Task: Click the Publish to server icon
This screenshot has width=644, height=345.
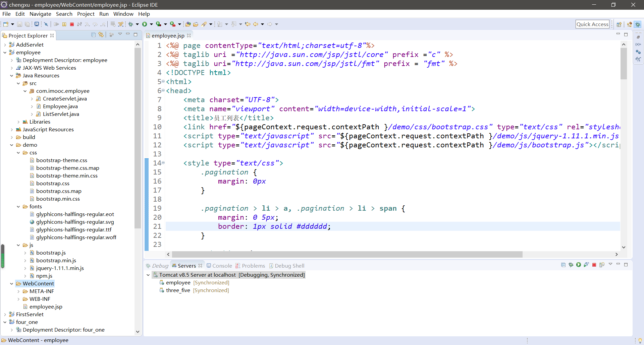Action: [x=602, y=265]
